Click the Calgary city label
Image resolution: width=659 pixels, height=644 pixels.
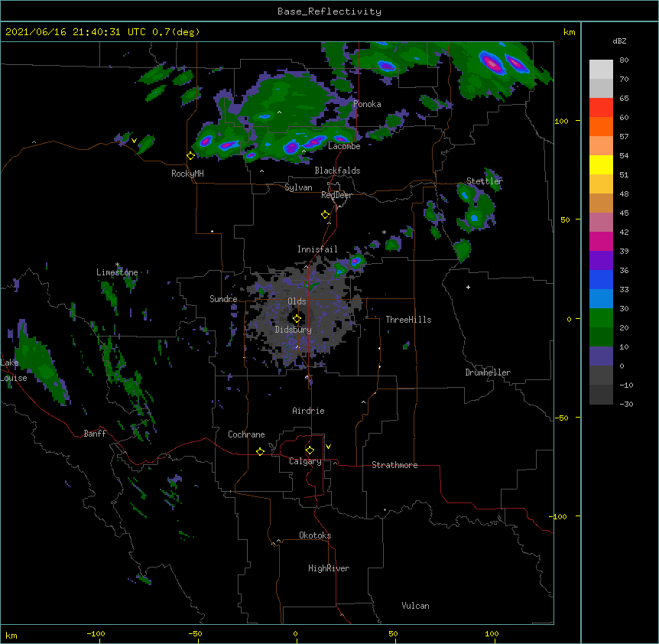click(305, 461)
